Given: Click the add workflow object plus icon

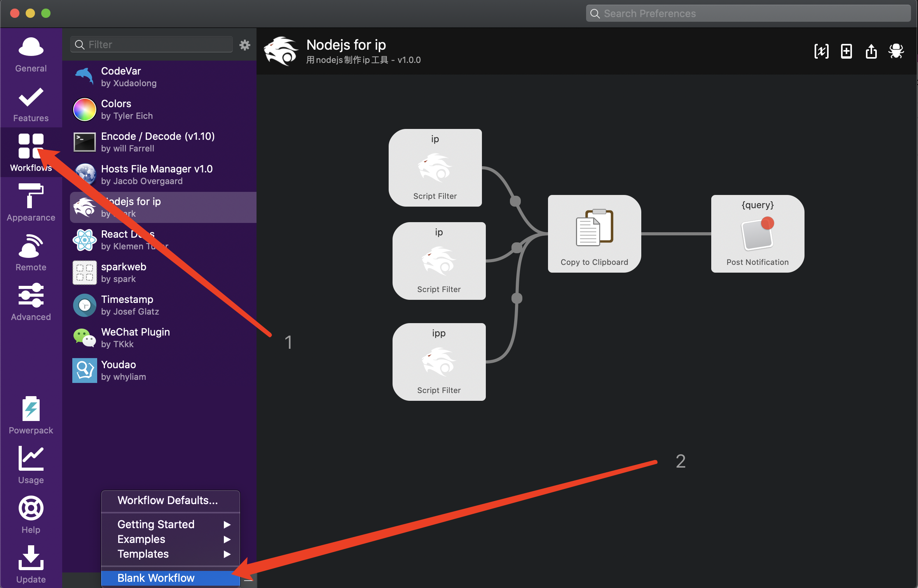Looking at the screenshot, I should click(x=846, y=51).
